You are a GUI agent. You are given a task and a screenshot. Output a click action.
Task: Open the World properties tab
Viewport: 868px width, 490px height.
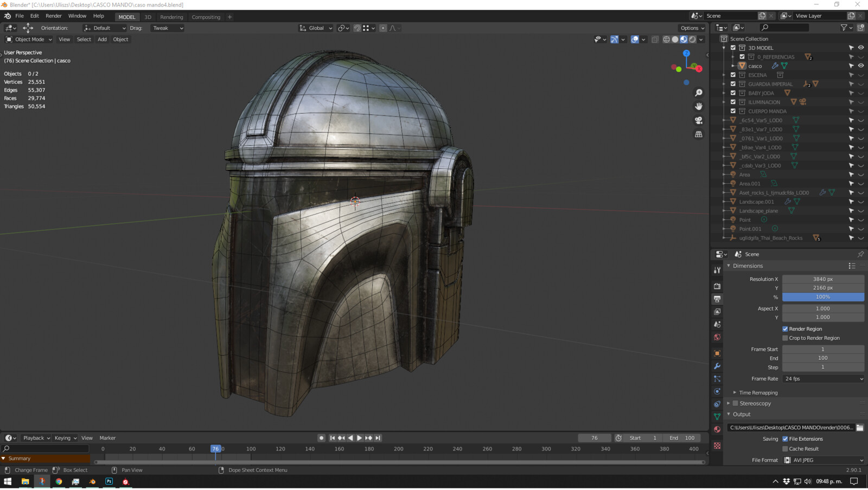tap(717, 337)
